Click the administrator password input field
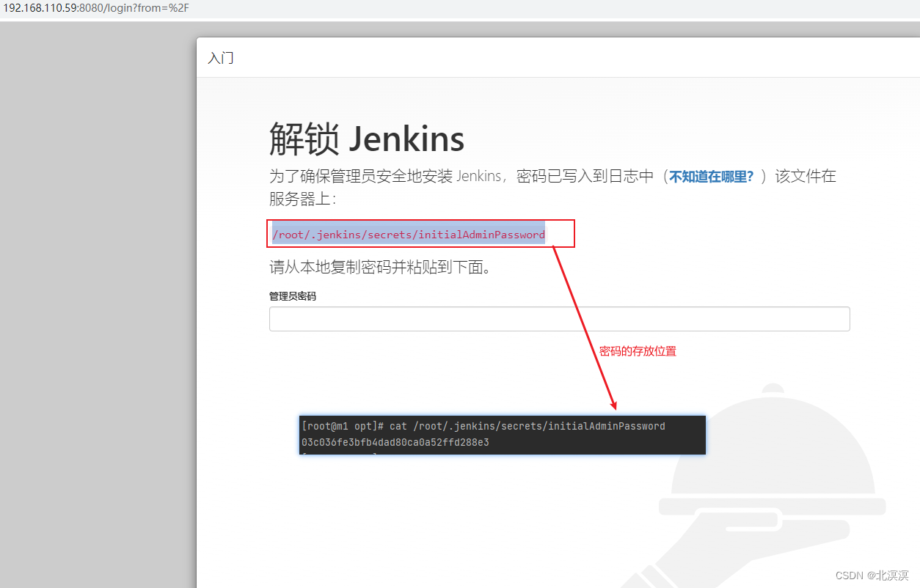The image size is (920, 588). (x=559, y=319)
